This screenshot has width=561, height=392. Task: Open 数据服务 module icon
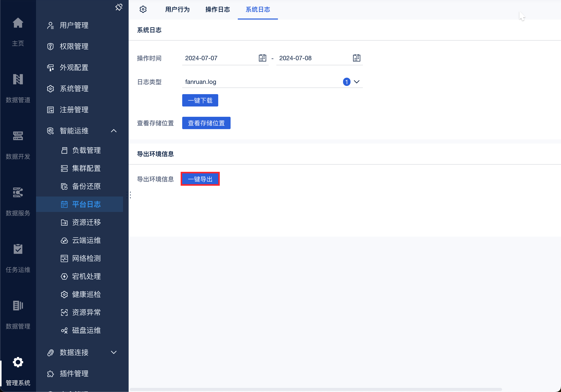(18, 193)
